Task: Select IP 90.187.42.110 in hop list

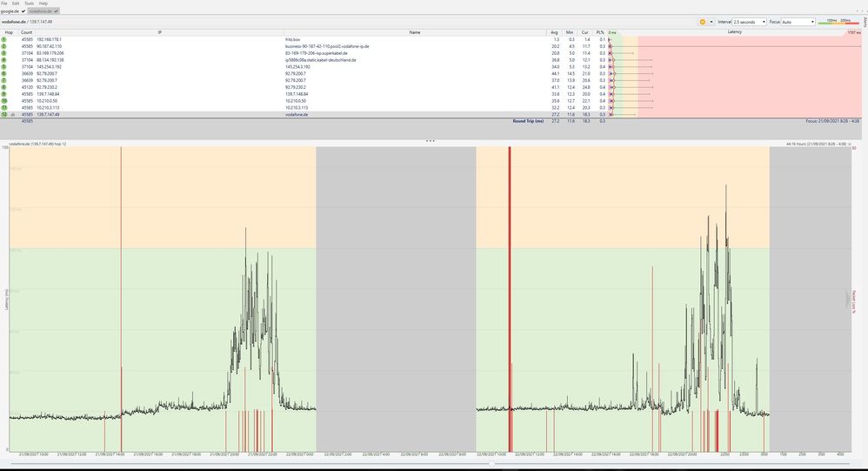Action: coord(49,46)
